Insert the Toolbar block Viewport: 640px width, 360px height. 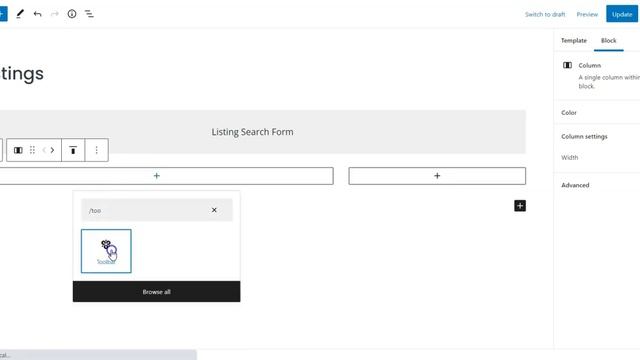click(106, 251)
